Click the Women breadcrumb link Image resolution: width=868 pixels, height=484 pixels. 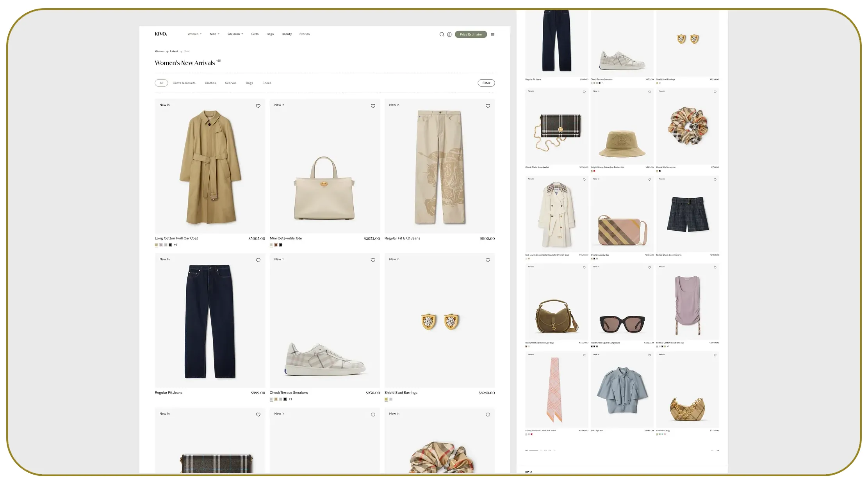pyautogui.click(x=159, y=52)
